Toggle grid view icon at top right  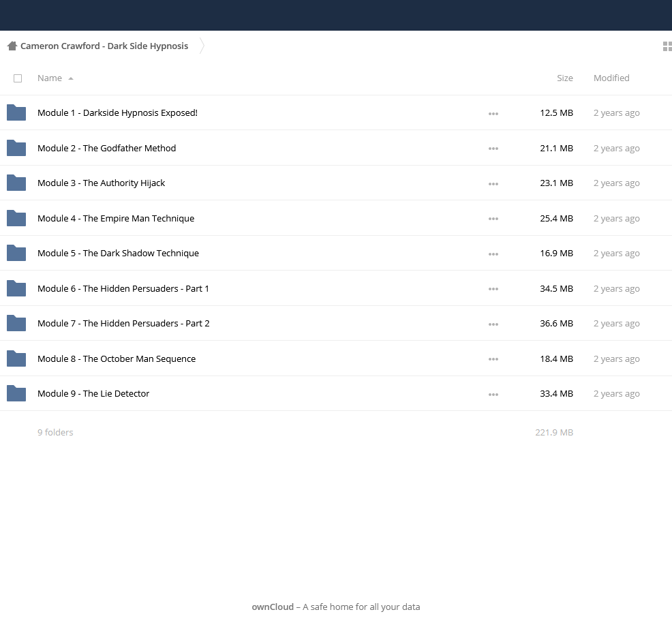click(x=667, y=46)
